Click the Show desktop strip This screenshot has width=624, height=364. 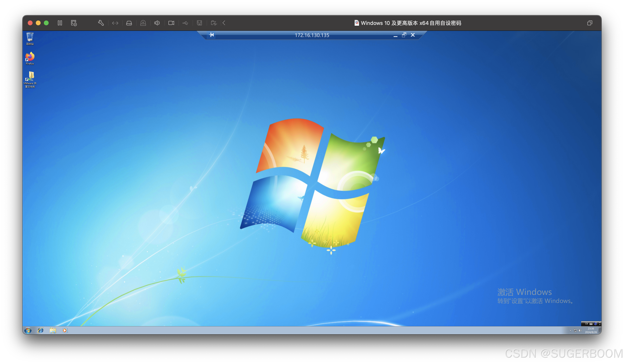point(600,330)
